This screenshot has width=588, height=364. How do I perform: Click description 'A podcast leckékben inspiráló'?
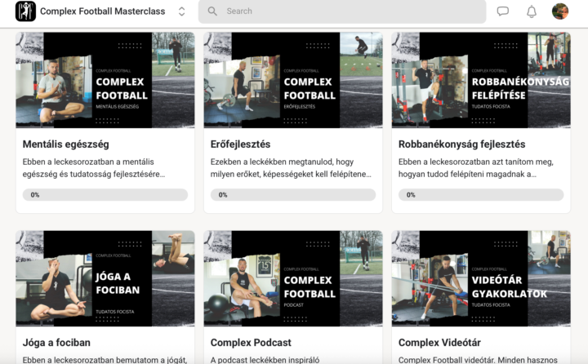click(265, 360)
